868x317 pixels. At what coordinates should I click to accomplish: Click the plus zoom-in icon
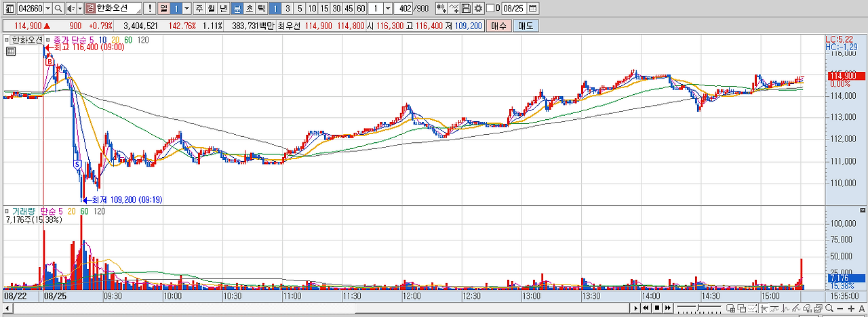[x=851, y=309]
